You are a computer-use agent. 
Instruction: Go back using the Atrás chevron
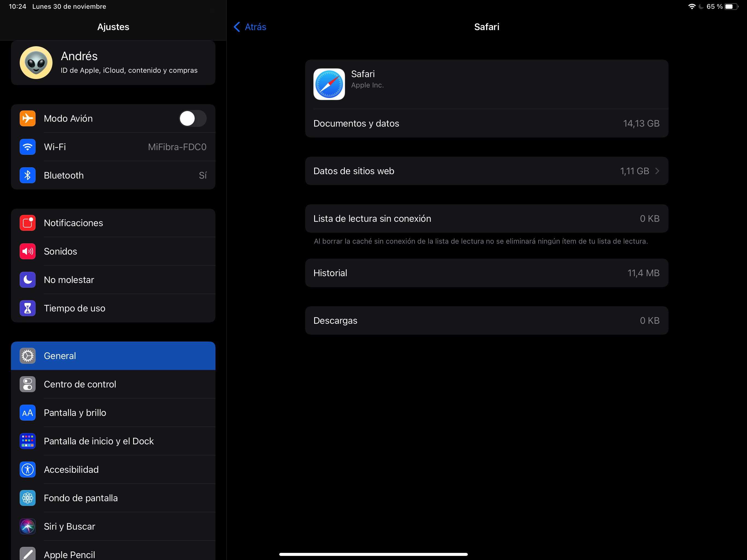coord(237,27)
